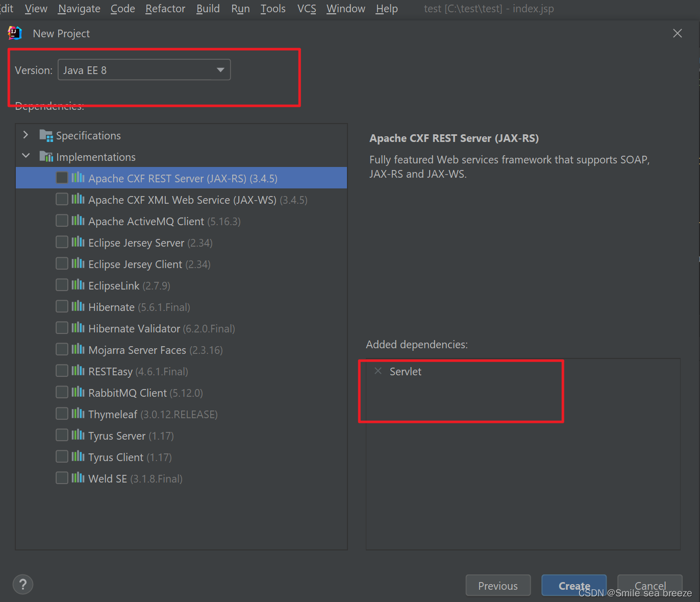Screen dimensions: 700x602
Task: Open the Refactor menu
Action: click(x=165, y=9)
